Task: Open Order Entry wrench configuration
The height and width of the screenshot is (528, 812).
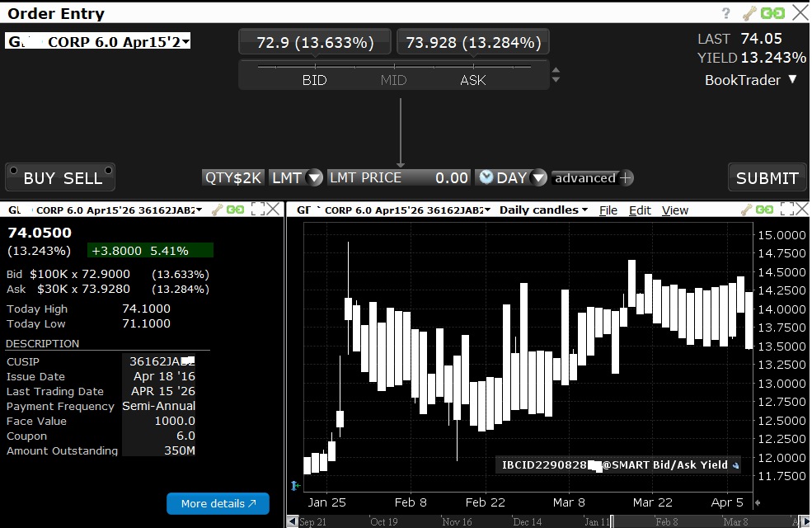Action: coord(749,13)
